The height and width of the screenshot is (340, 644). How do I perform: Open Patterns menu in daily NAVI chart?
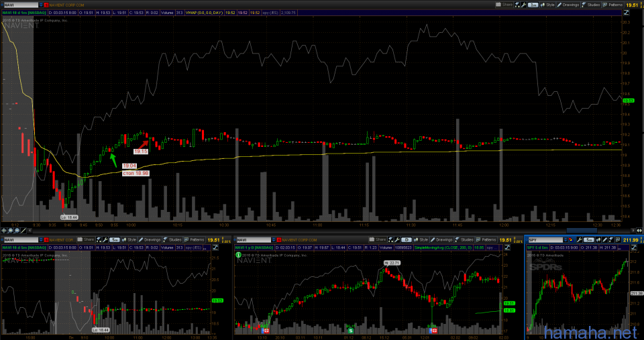click(x=486, y=239)
